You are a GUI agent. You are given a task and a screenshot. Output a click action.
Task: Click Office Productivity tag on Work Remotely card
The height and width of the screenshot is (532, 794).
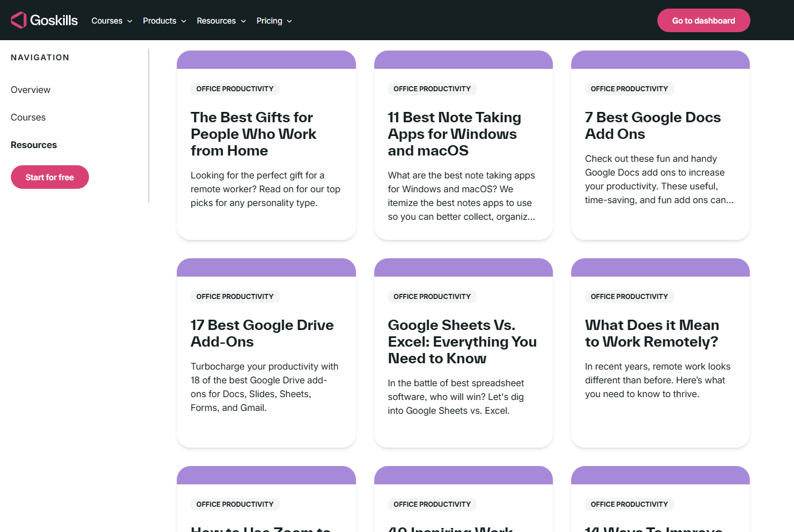click(629, 297)
